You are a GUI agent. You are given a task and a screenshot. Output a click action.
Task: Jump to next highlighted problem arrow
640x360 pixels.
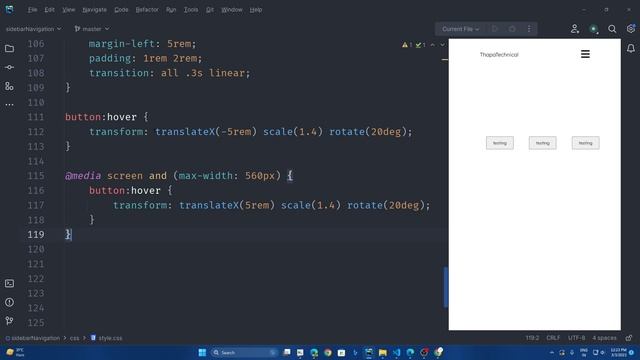(442, 45)
